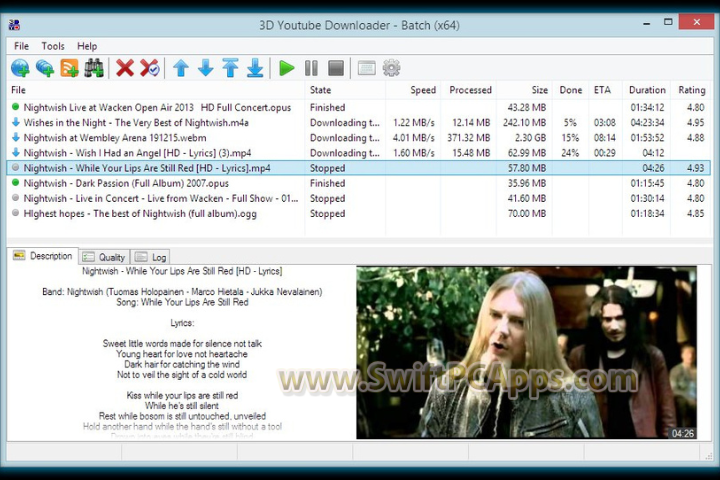
Task: Open the File menu
Action: (21, 46)
